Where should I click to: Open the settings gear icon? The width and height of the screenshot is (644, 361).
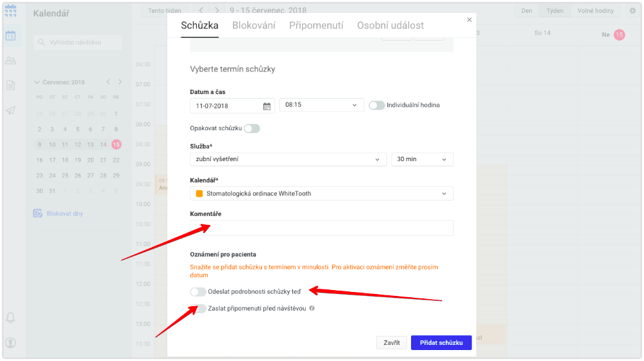(632, 11)
